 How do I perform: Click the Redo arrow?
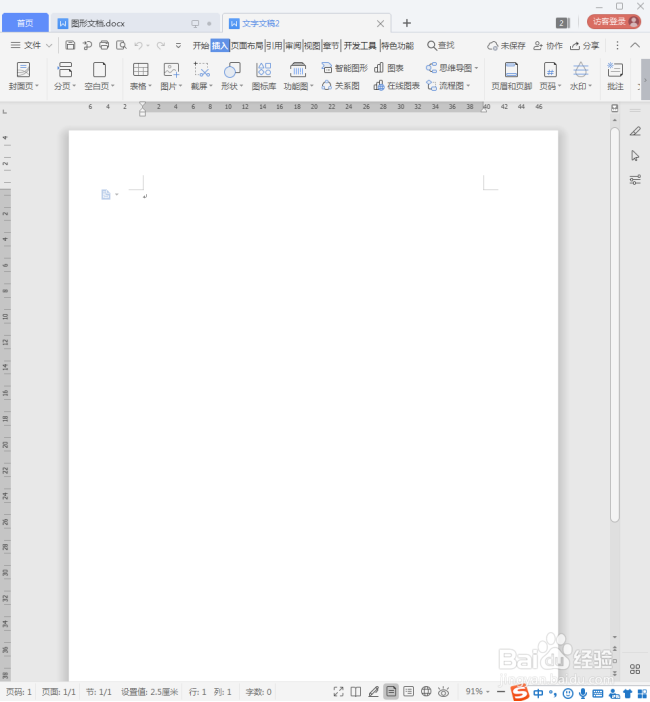coord(161,45)
